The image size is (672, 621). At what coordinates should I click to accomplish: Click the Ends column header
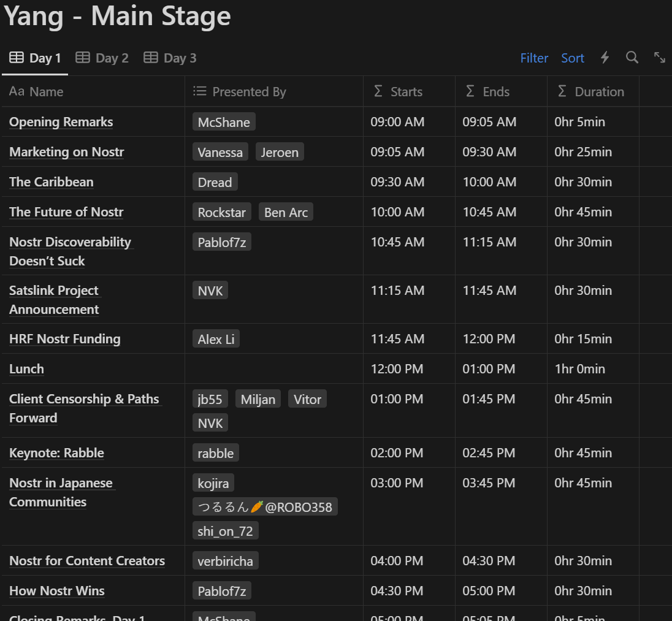click(496, 92)
